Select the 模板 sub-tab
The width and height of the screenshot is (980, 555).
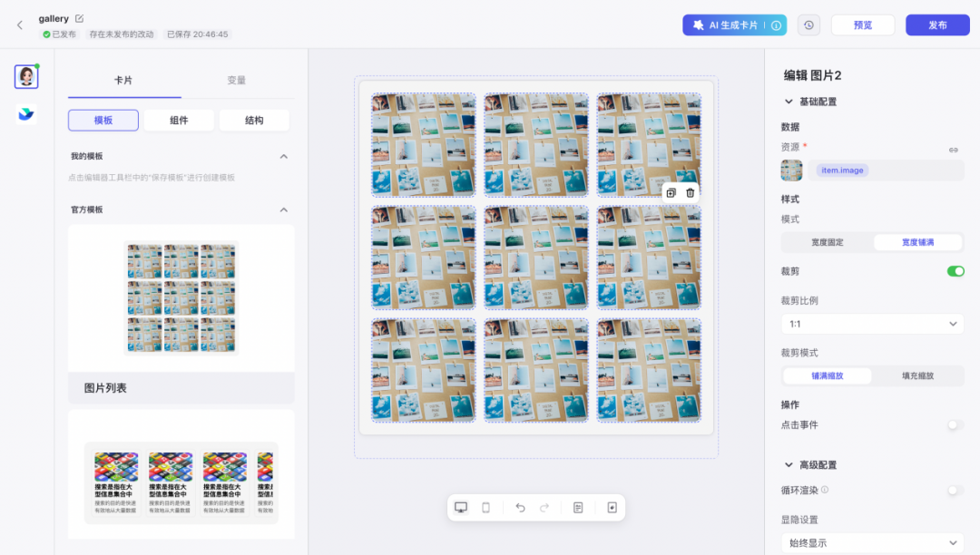click(103, 121)
